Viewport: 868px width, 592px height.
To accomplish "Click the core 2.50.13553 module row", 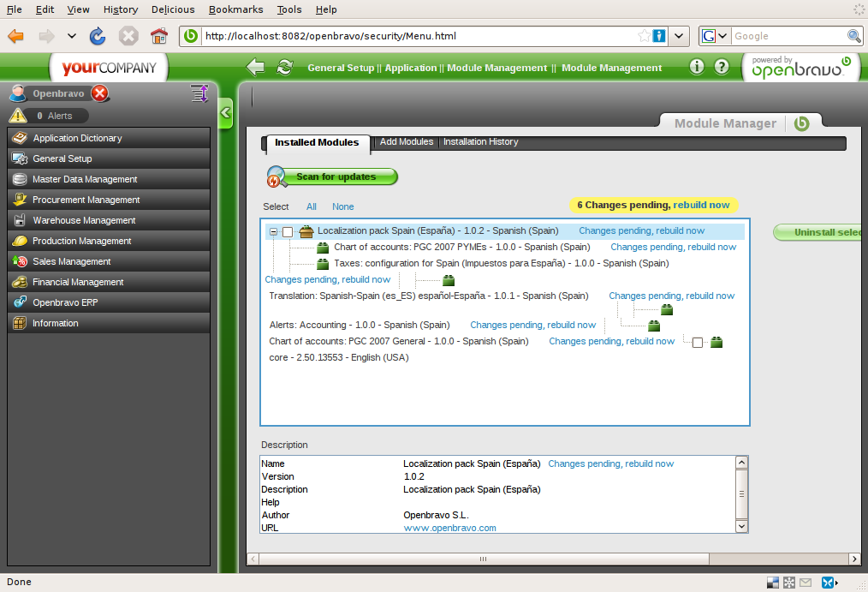I will 339,358.
